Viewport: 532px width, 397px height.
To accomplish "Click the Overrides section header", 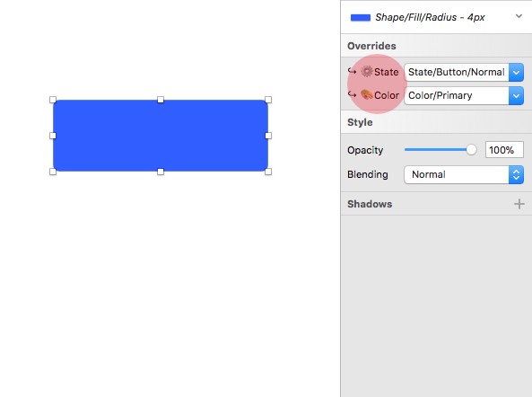I will coord(371,46).
